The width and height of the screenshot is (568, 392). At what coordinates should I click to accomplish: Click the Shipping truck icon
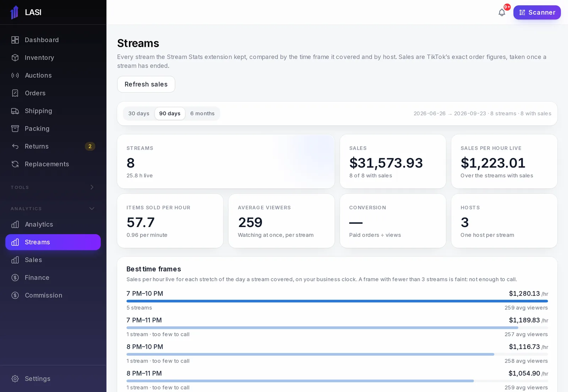point(15,111)
